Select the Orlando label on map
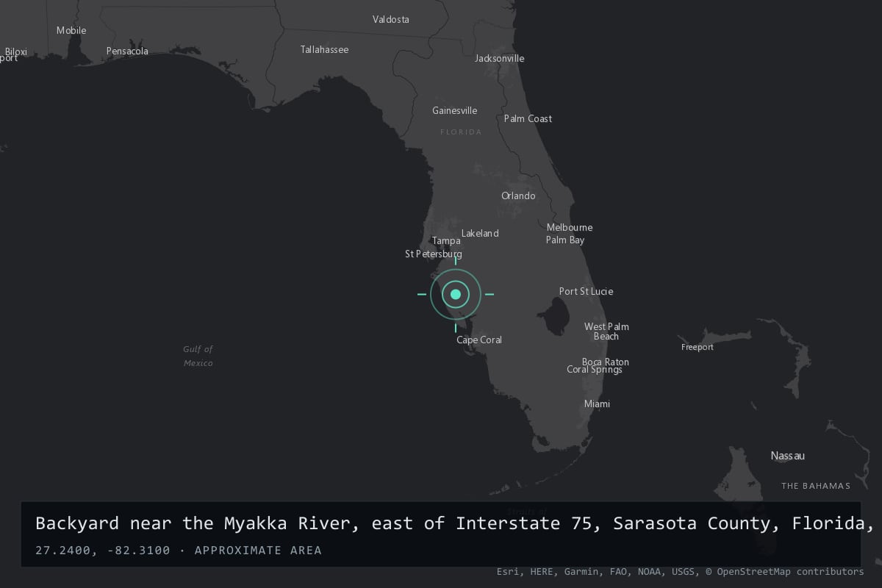The width and height of the screenshot is (882, 588). coord(518,196)
